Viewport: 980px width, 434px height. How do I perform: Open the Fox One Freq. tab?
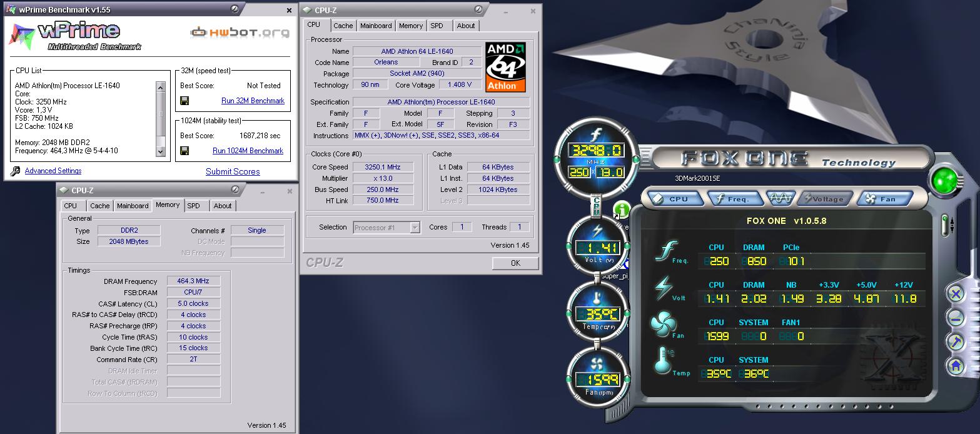[x=735, y=199]
